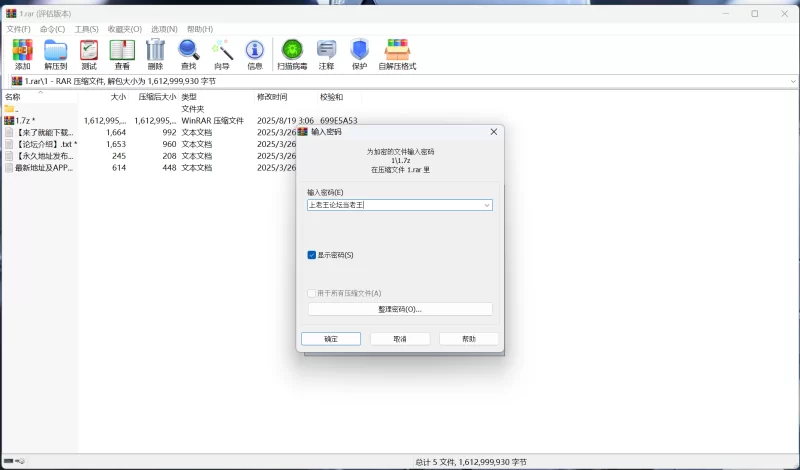Click the 文件夹 type cell in the parent row

pyautogui.click(x=193, y=109)
